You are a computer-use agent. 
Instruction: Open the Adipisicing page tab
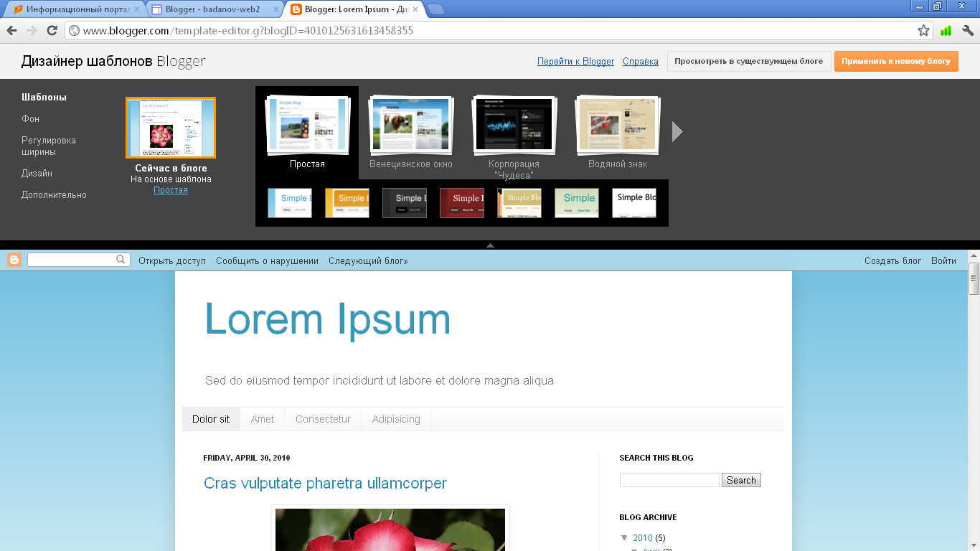[396, 419]
